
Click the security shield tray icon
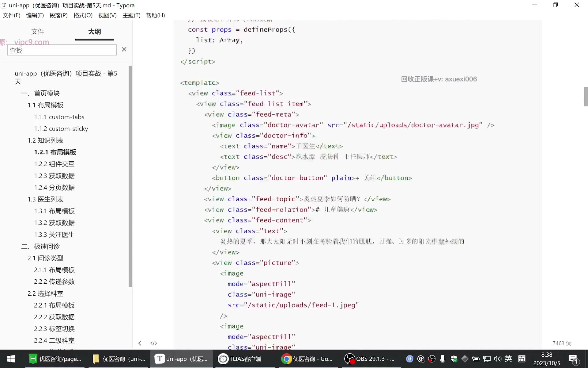[454, 359]
